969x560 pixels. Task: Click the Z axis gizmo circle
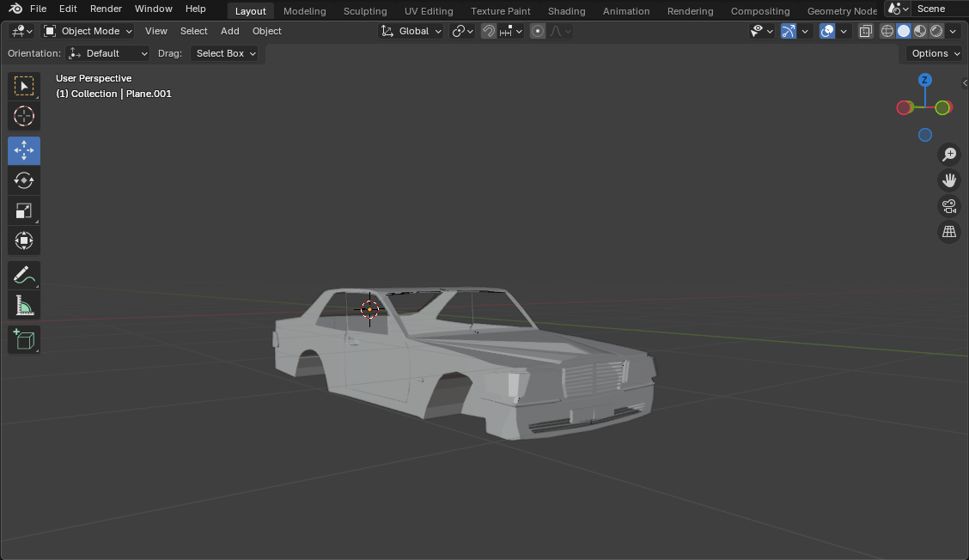tap(924, 80)
